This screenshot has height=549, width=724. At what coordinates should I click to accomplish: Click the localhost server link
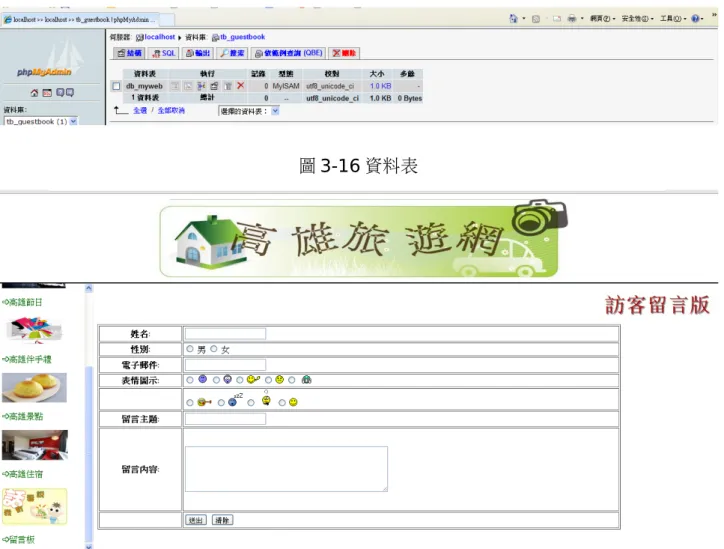point(159,37)
